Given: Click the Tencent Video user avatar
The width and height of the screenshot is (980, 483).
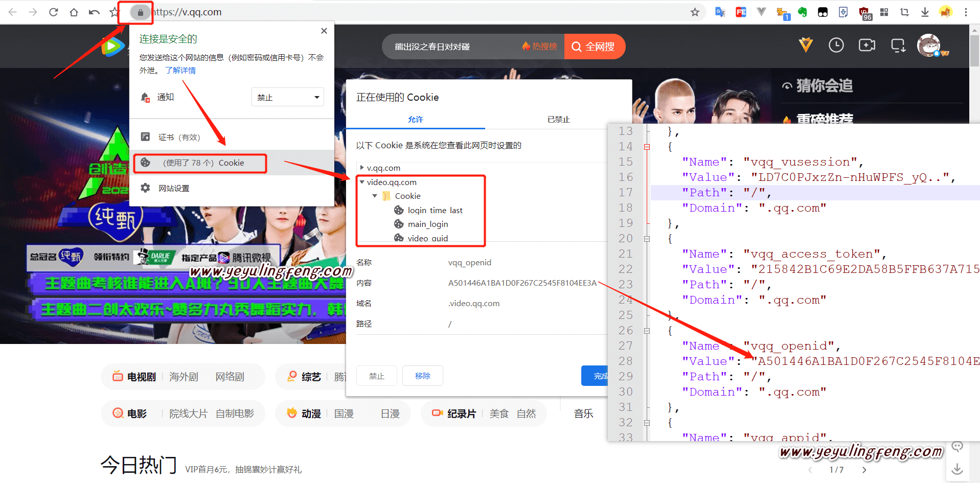Looking at the screenshot, I should pos(929,45).
